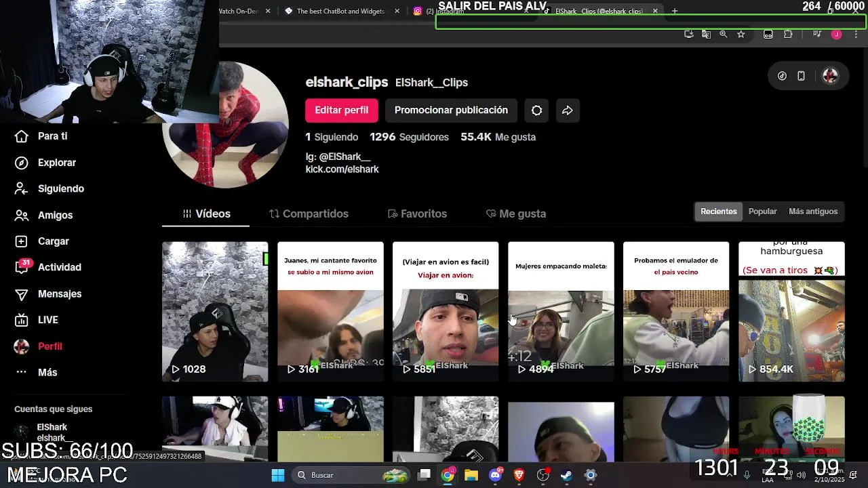868x488 pixels.
Task: Click the Buscar taskbar search box
Action: [351, 475]
